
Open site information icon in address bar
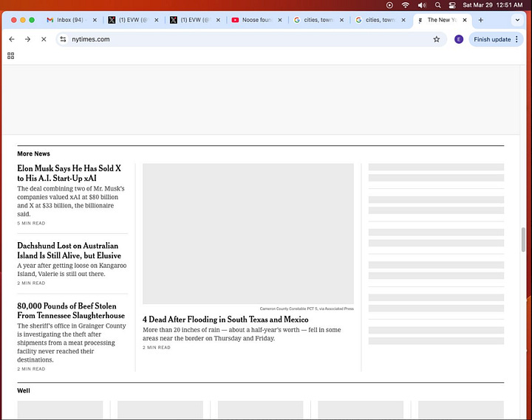coord(63,39)
